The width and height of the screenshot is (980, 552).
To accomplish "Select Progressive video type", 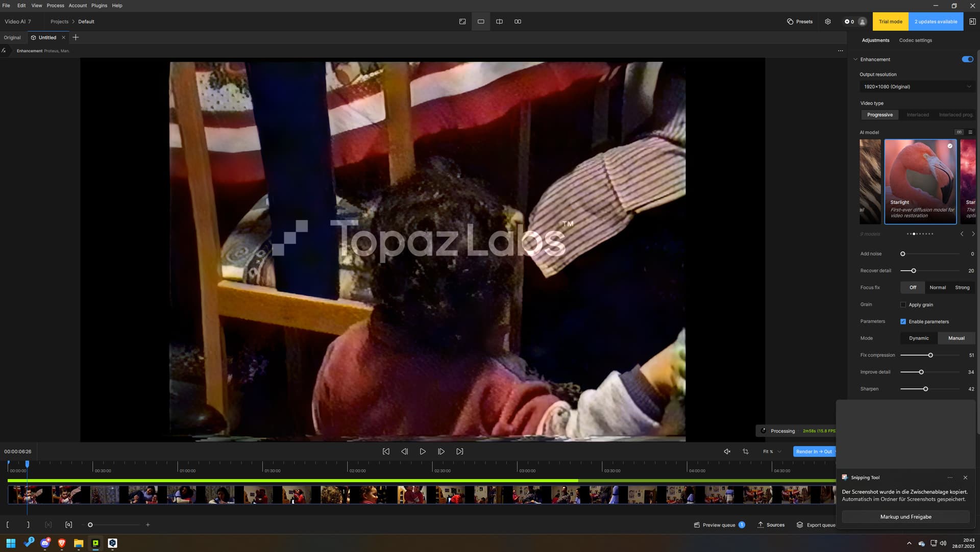I will [879, 115].
